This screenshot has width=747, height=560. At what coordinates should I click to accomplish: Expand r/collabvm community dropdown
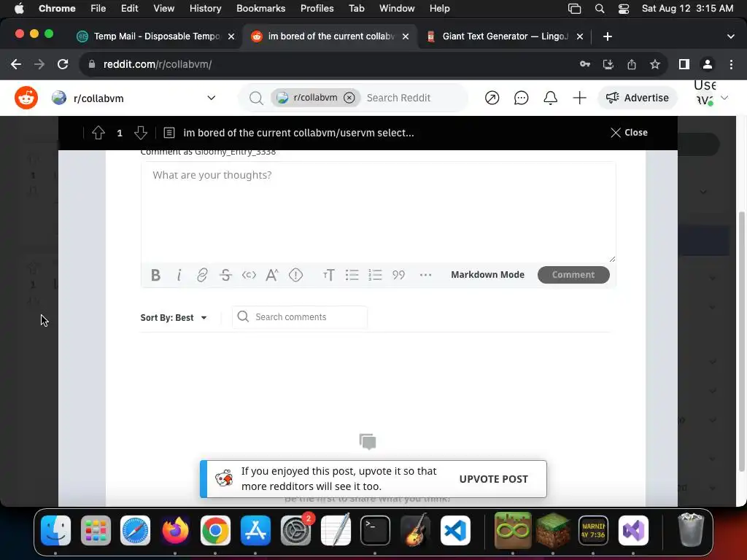[x=211, y=98]
